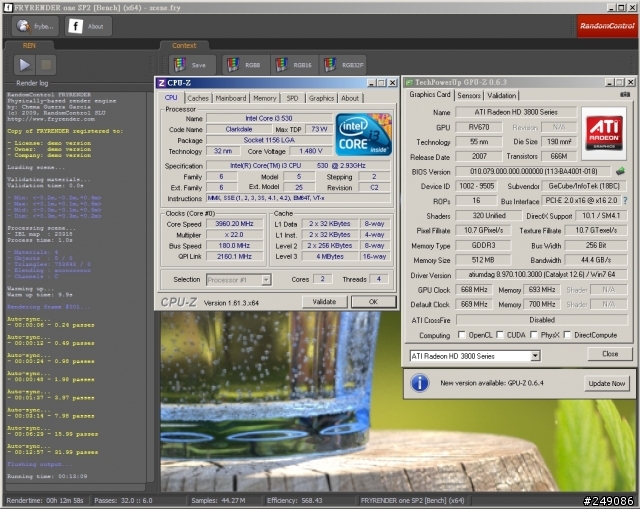The image size is (640, 509).
Task: Open the Processor #1 selection dropdown
Action: pyautogui.click(x=266, y=280)
